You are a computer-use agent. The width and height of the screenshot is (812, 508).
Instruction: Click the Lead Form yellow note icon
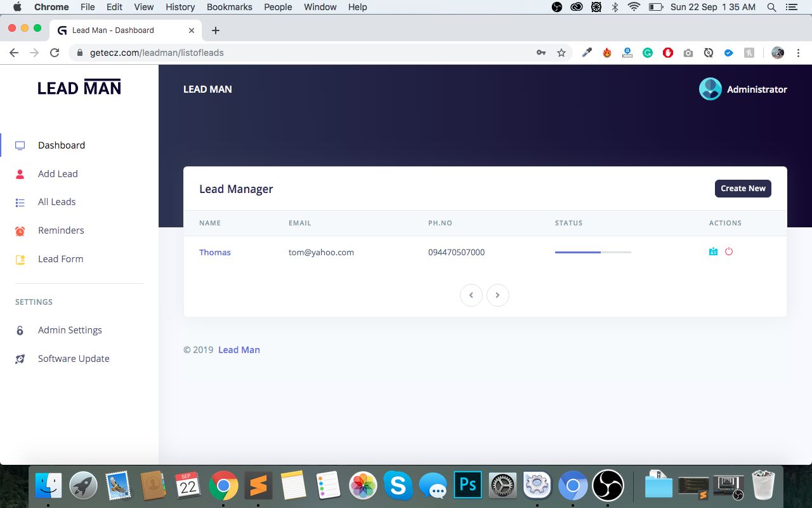click(20, 260)
